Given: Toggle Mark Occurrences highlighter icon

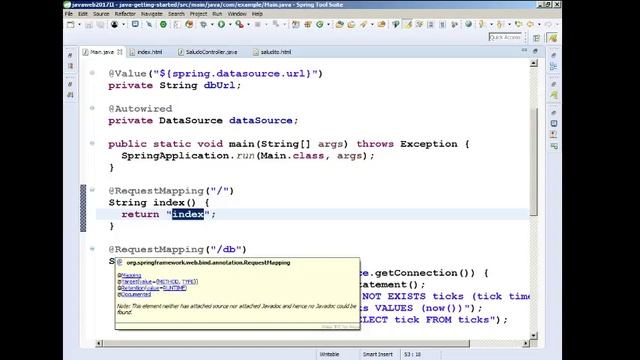Looking at the screenshot, I should pyautogui.click(x=407, y=24).
